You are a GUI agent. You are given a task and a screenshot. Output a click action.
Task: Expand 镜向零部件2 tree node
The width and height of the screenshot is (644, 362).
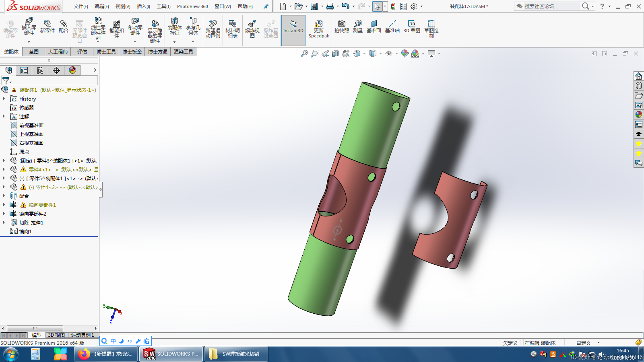pyautogui.click(x=4, y=214)
